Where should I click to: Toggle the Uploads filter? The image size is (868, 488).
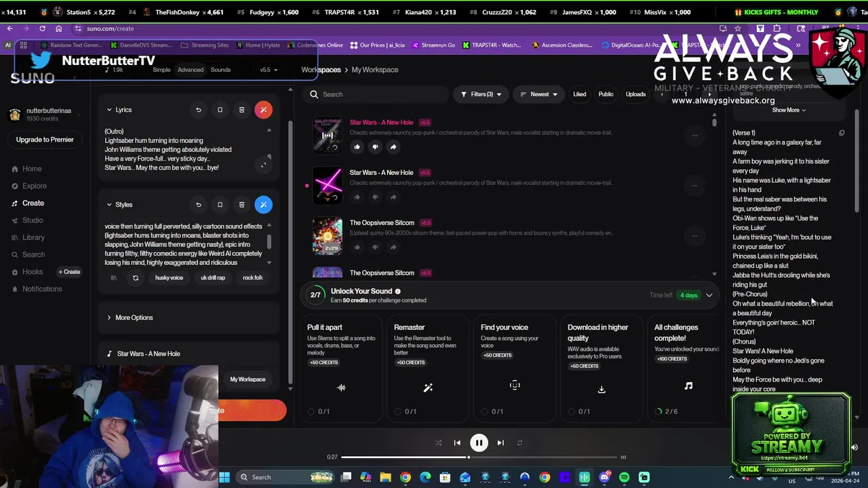pos(635,94)
